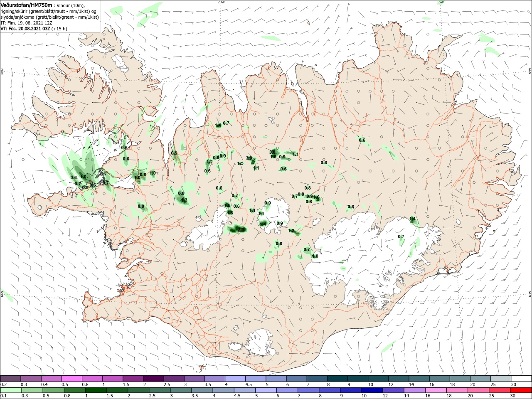This screenshot has height=399, width=532.
Task: Click the white swatch ending the snow legend
Action: pyautogui.click(x=521, y=378)
